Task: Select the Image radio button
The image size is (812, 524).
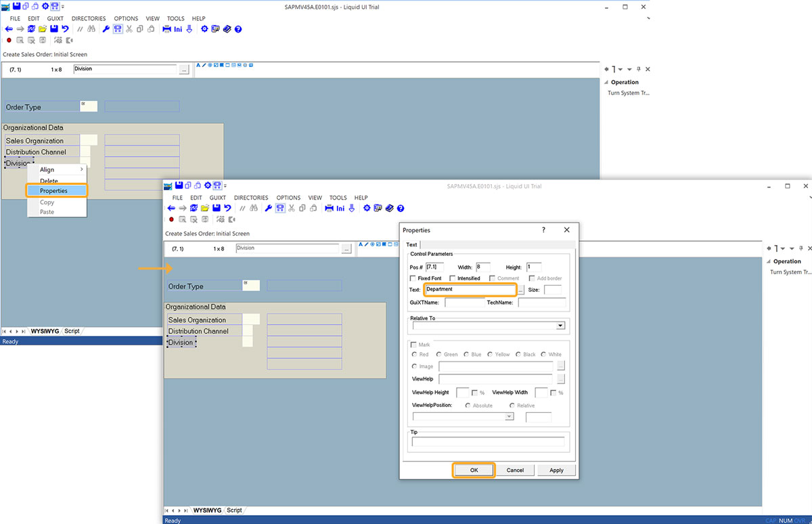Action: coord(415,366)
